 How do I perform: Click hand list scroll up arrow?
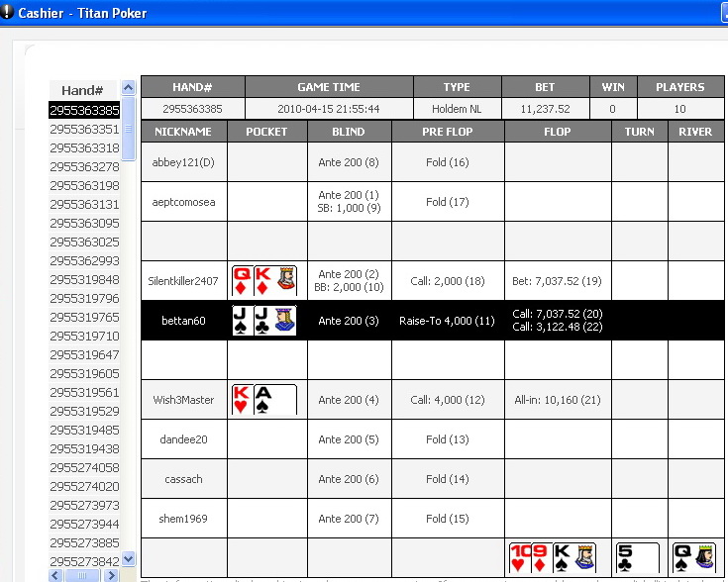pos(128,87)
